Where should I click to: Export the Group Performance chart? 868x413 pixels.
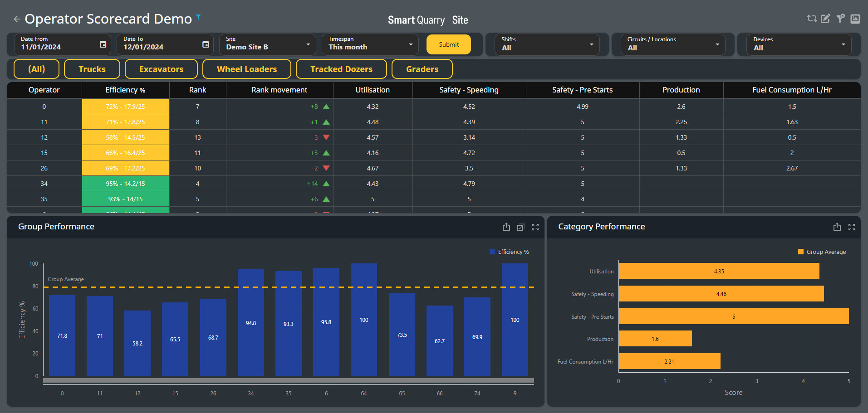click(506, 227)
